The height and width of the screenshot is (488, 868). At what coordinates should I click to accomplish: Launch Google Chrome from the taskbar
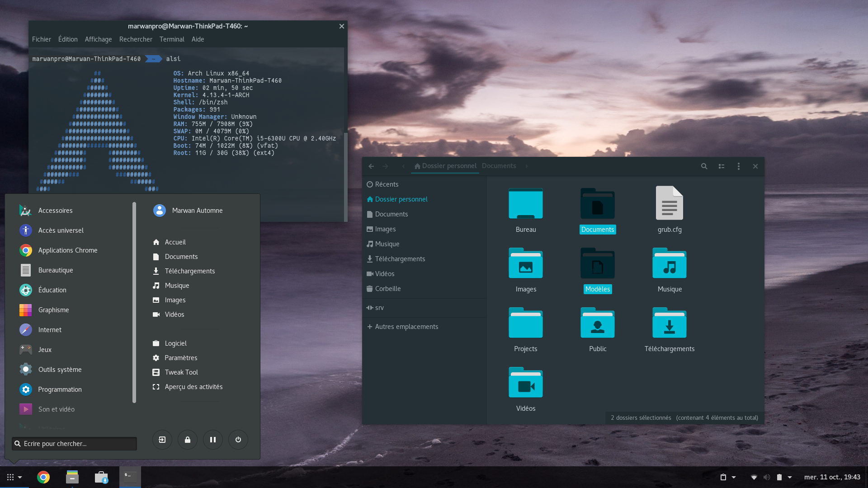pyautogui.click(x=43, y=477)
